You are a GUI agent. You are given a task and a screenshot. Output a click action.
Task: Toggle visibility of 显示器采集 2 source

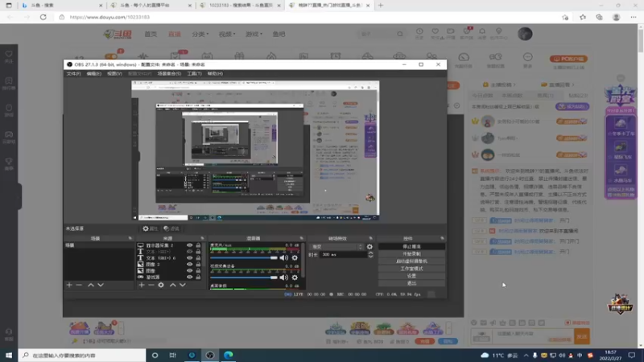click(x=189, y=245)
